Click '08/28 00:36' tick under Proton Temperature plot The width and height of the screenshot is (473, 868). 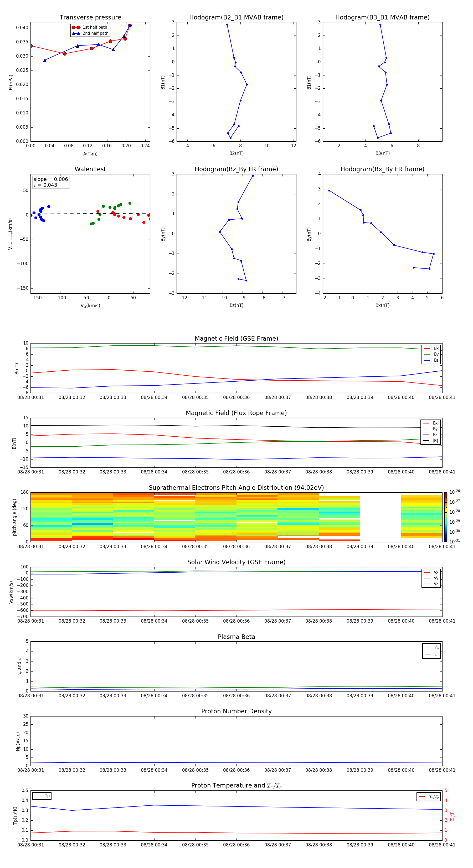(236, 845)
